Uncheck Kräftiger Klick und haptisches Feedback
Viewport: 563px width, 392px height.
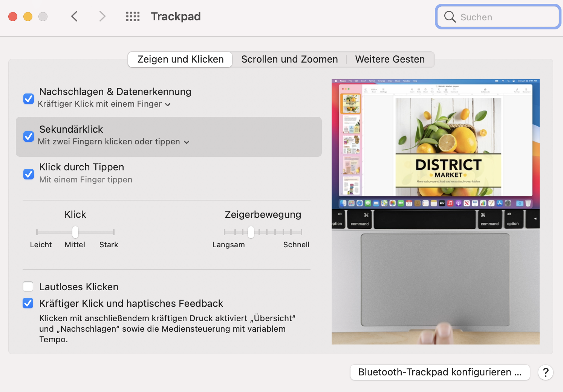pos(28,303)
